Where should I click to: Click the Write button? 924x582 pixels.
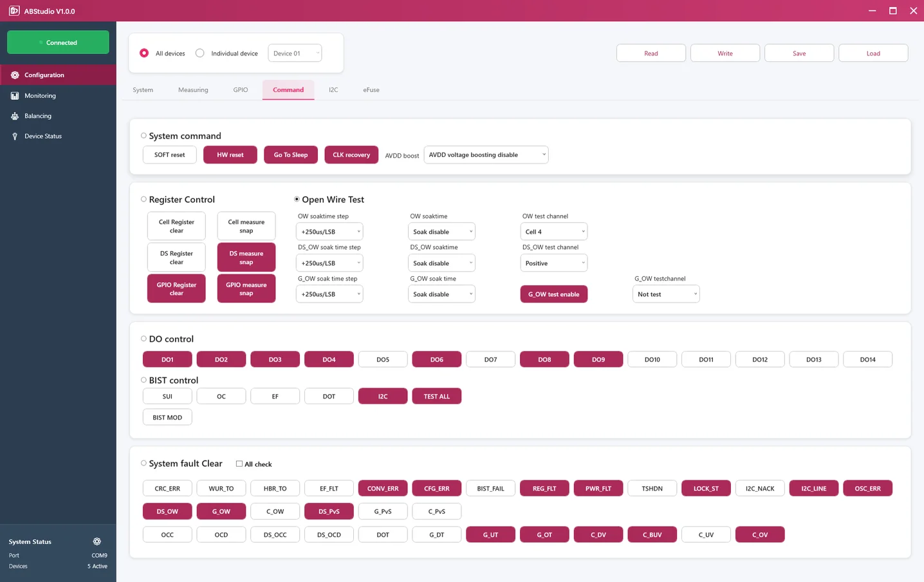pos(725,53)
